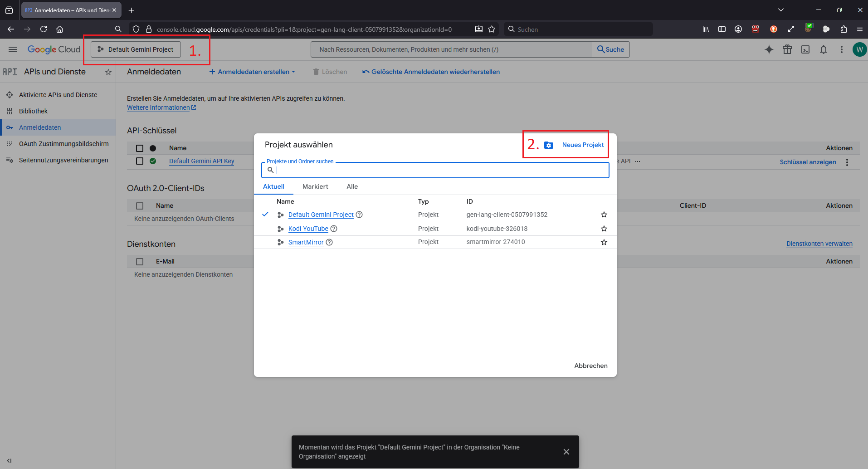Open the browser extensions puzzle icon
868x469 pixels.
(844, 29)
